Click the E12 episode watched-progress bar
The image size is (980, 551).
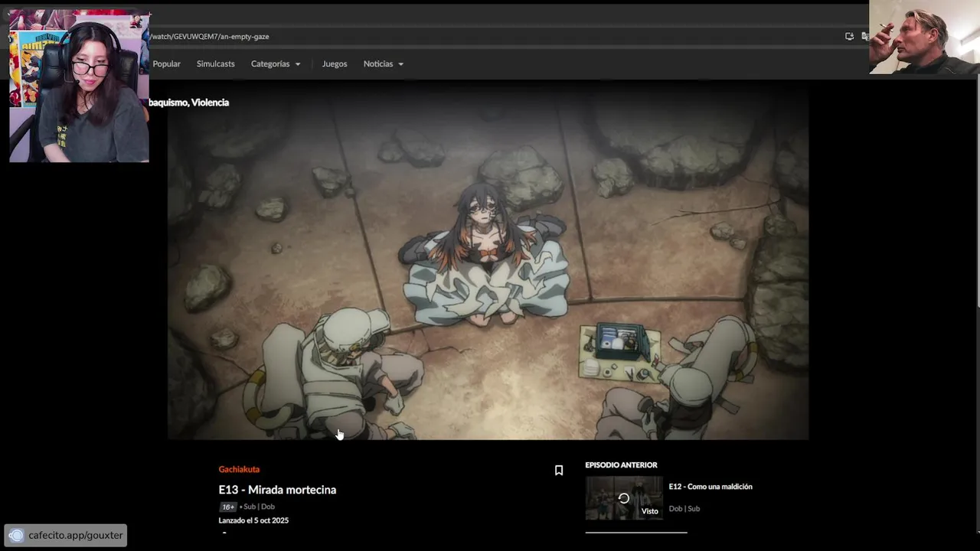(x=636, y=531)
